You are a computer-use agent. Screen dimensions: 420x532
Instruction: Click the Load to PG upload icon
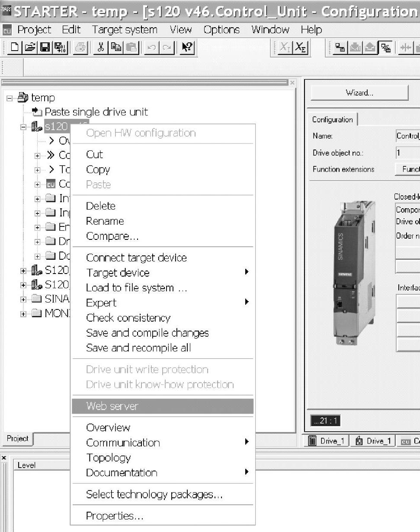370,48
